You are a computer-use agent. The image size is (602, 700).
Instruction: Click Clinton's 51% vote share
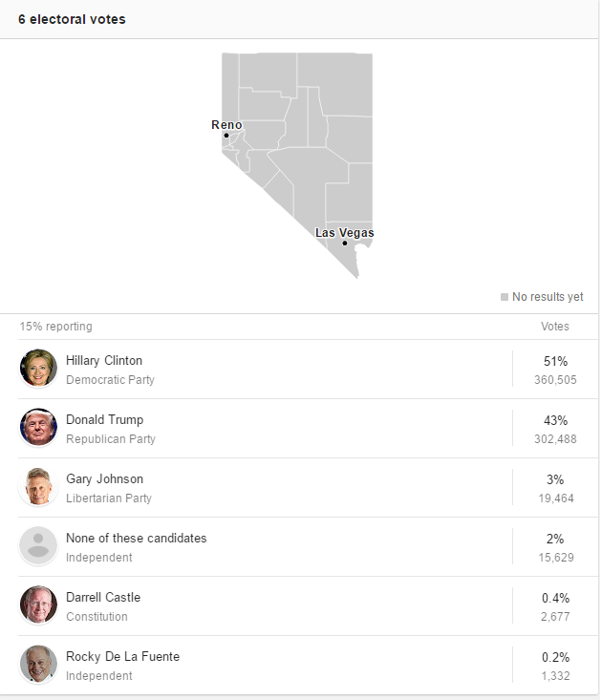point(555,361)
